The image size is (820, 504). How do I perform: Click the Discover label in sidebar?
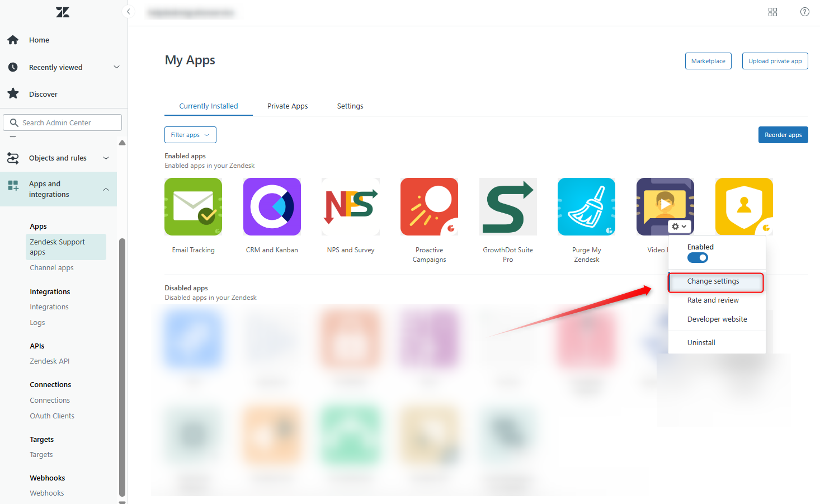[43, 95]
